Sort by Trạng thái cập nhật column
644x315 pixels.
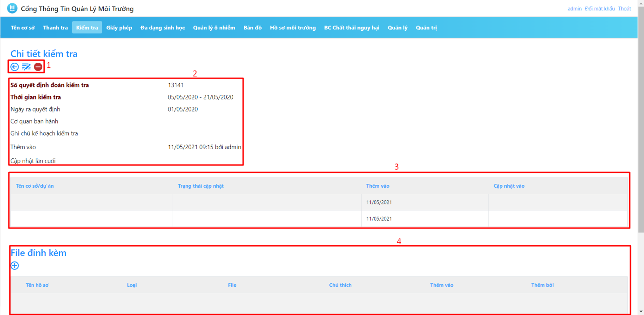click(201, 186)
